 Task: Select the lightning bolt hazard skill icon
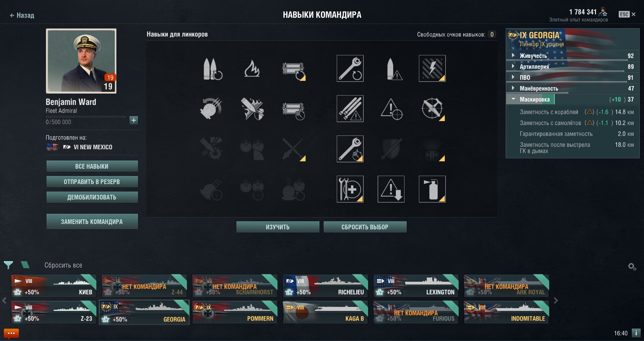[432, 68]
